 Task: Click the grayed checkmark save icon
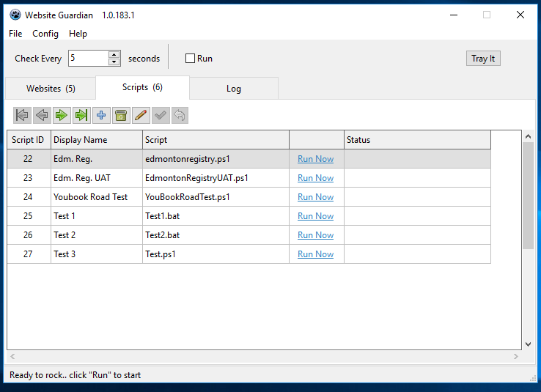[x=161, y=115]
